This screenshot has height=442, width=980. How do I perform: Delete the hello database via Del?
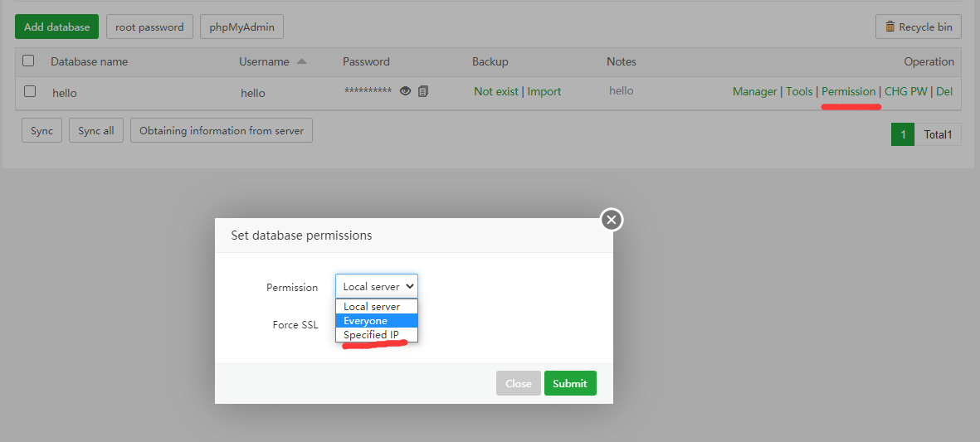(x=944, y=91)
